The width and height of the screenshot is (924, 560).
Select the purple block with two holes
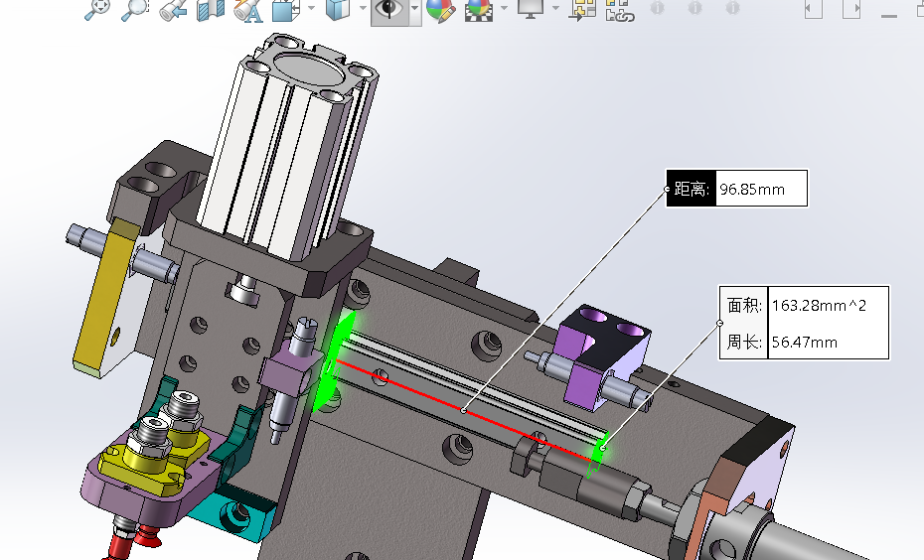point(604,356)
